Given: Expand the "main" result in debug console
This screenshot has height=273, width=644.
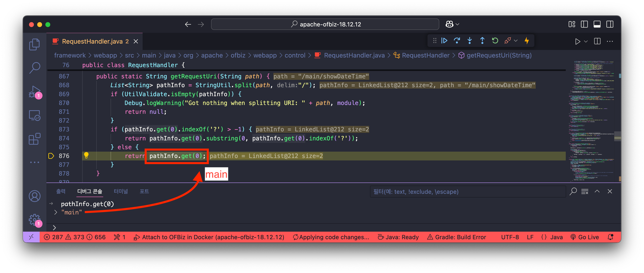Looking at the screenshot, I should 56,213.
